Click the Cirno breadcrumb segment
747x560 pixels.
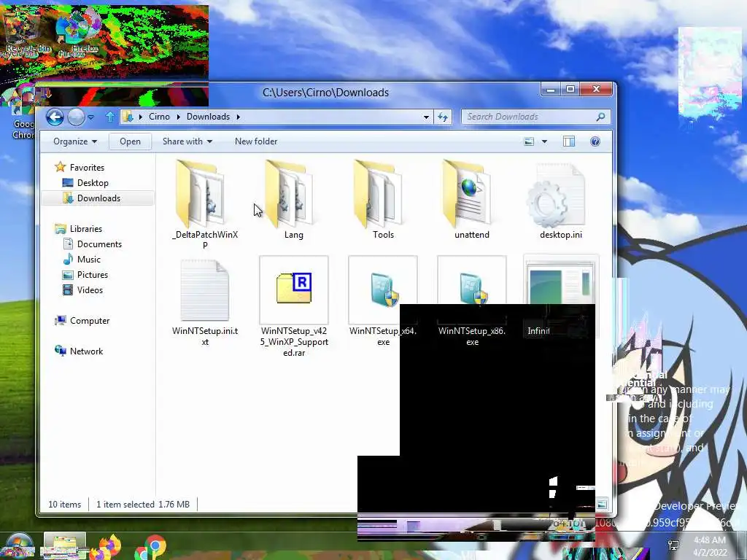pos(159,117)
